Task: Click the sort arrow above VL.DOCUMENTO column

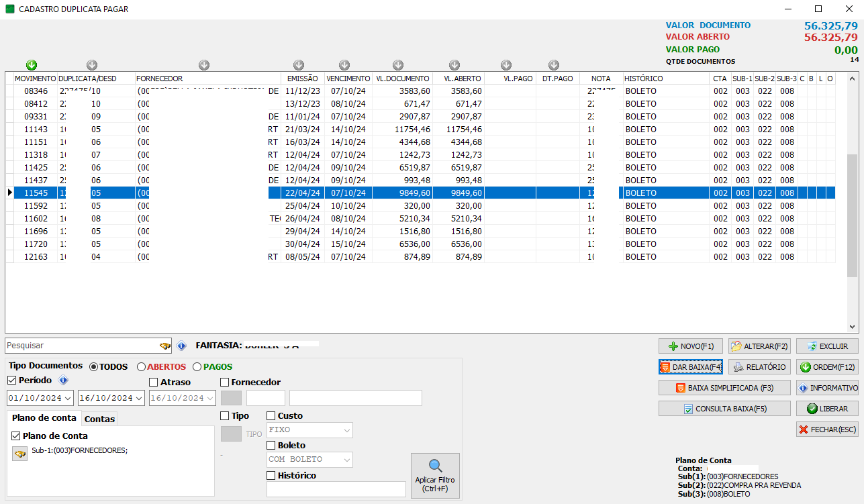Action: (398, 65)
